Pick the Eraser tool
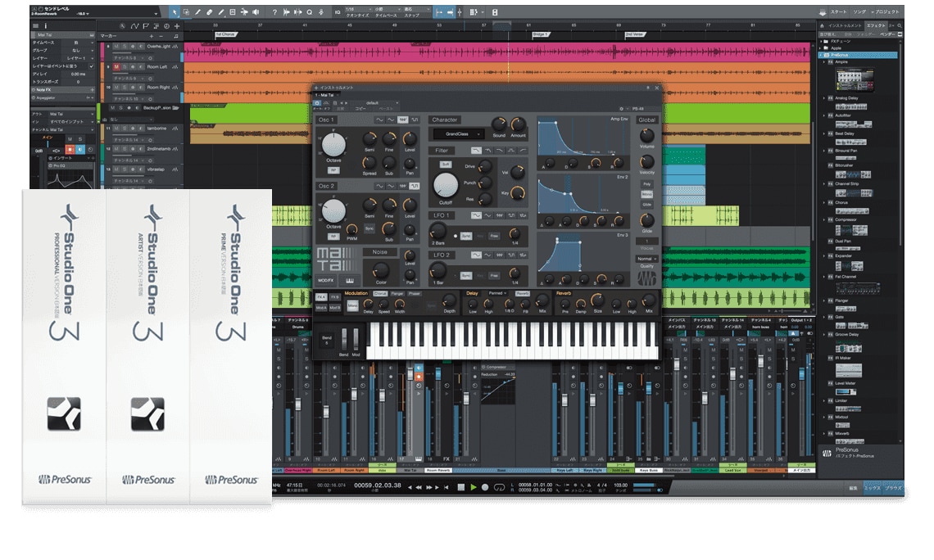Screen dimensions: 934x560 [210, 12]
